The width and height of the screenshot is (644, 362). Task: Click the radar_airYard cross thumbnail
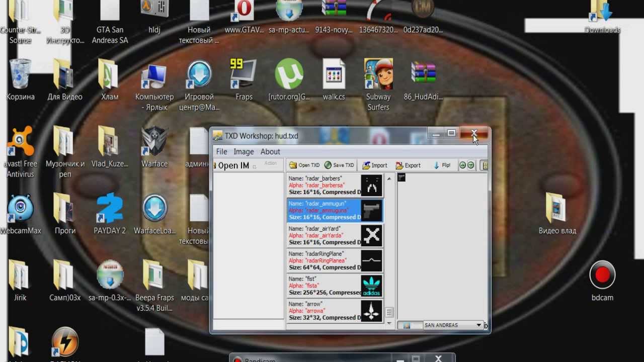pyautogui.click(x=372, y=235)
